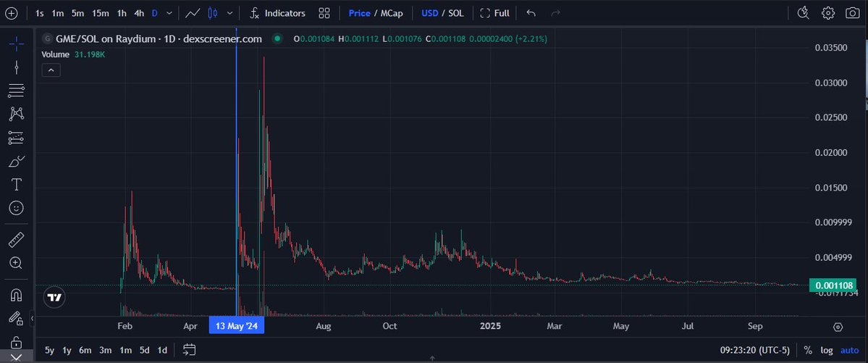The image size is (868, 363).
Task: Toggle auto scale
Action: click(x=850, y=350)
